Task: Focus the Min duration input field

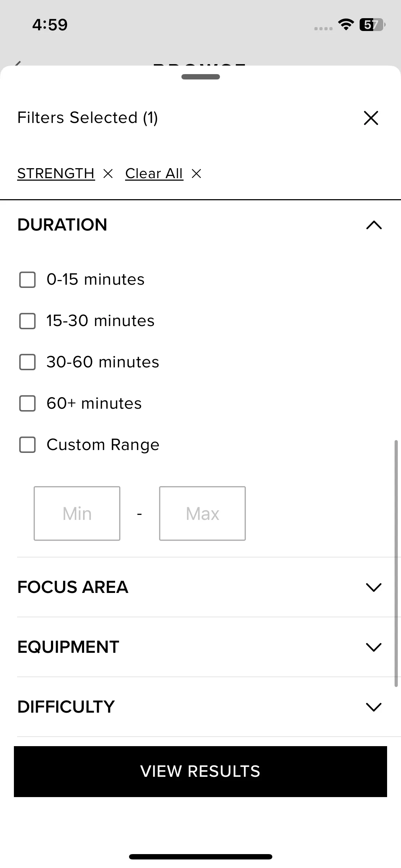Action: coord(77,513)
